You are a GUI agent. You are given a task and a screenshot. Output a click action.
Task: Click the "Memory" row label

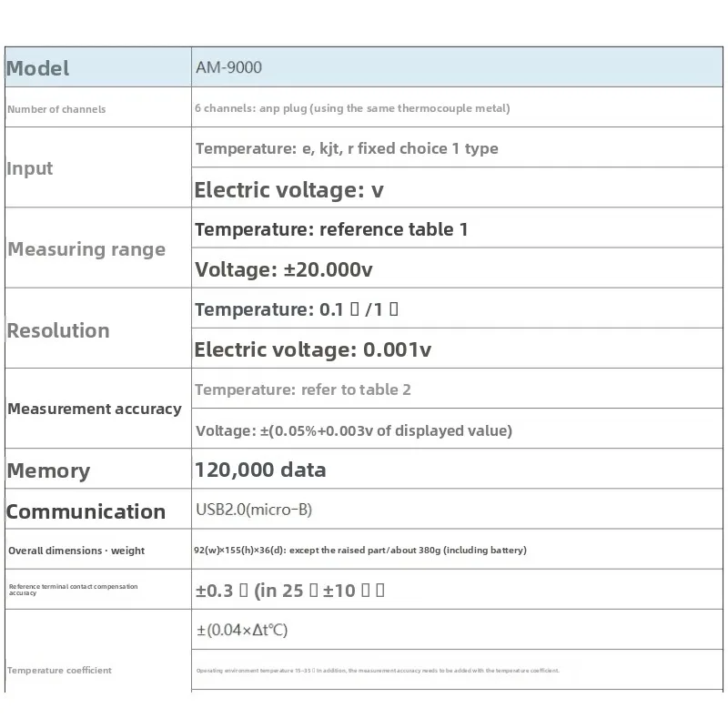click(49, 471)
